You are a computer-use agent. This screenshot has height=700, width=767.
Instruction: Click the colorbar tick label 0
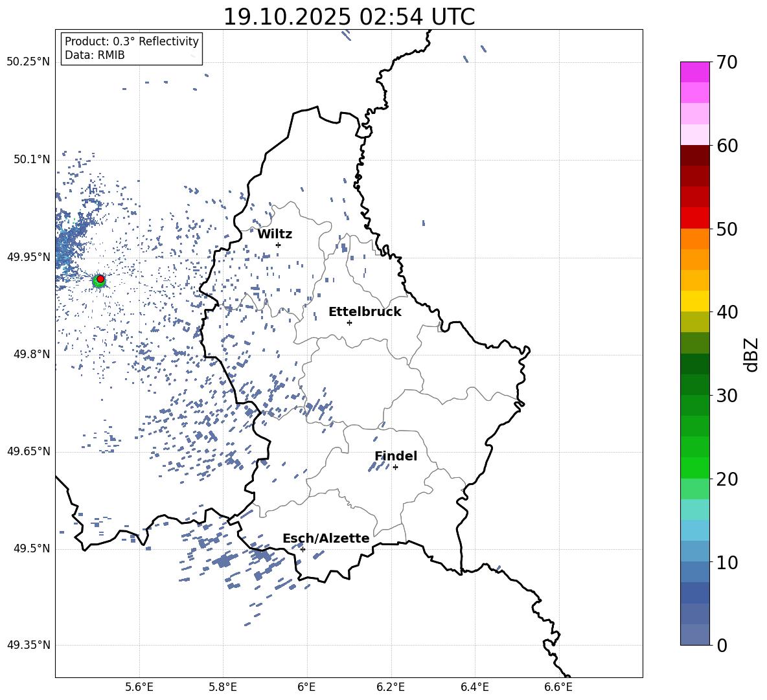pyautogui.click(x=722, y=645)
